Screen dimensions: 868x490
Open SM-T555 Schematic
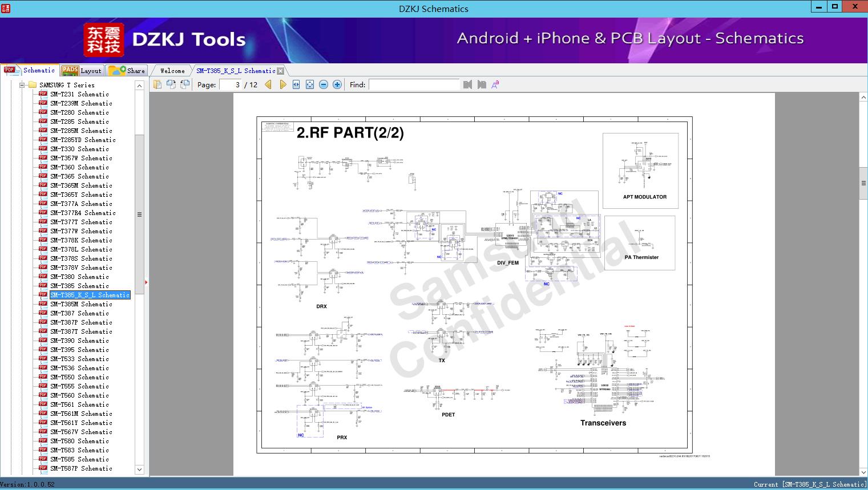[x=79, y=386]
